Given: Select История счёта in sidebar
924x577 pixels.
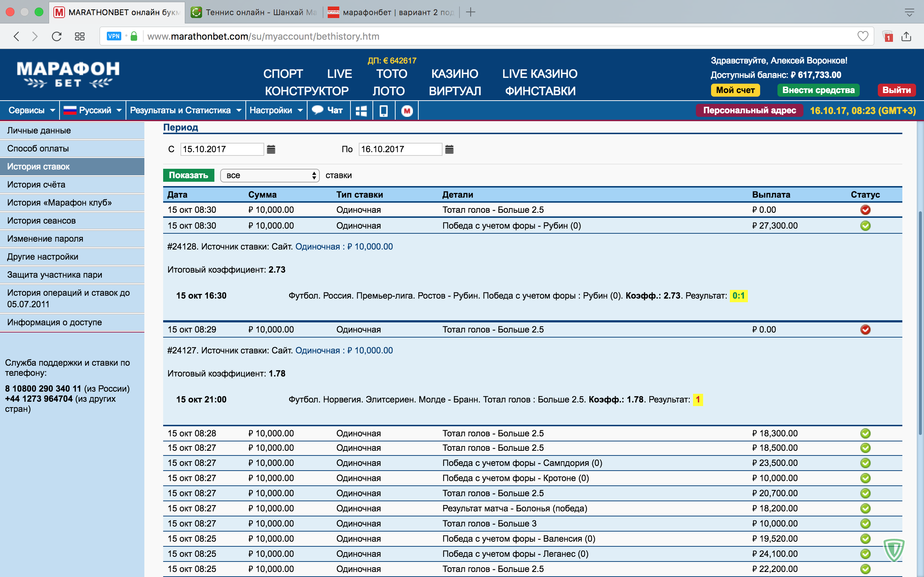Looking at the screenshot, I should point(36,185).
